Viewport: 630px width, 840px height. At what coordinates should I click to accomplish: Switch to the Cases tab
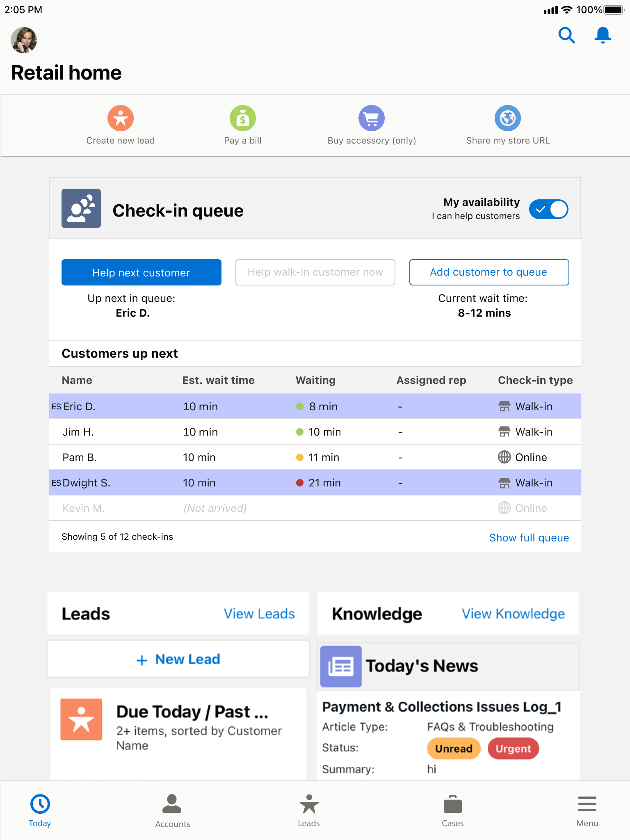pyautogui.click(x=453, y=811)
